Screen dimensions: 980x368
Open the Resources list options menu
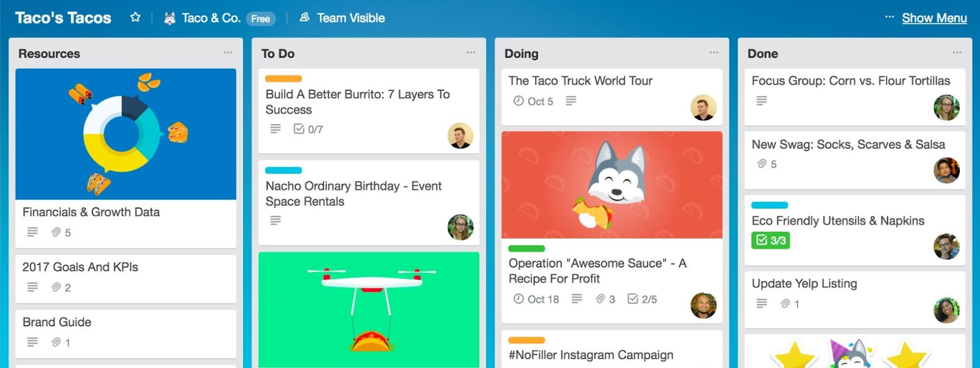click(228, 53)
